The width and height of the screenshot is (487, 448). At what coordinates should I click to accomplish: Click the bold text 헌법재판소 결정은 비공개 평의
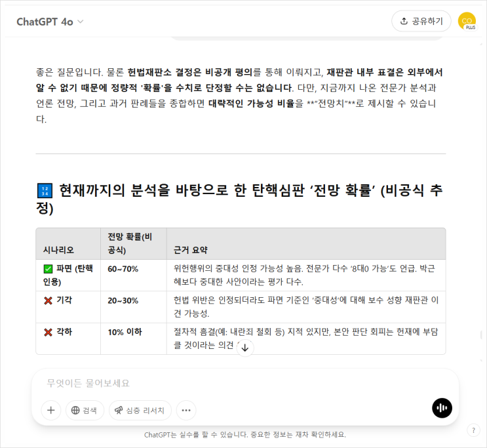190,72
